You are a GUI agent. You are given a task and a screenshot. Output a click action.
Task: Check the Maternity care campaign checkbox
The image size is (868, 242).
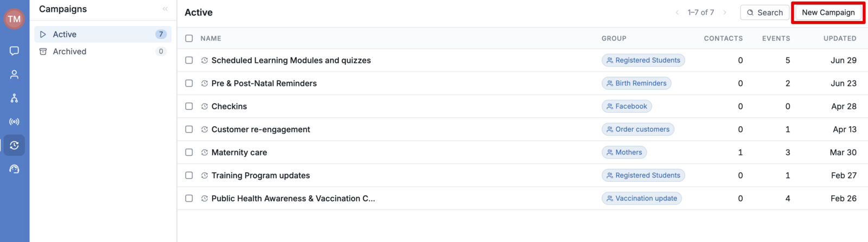click(x=189, y=152)
